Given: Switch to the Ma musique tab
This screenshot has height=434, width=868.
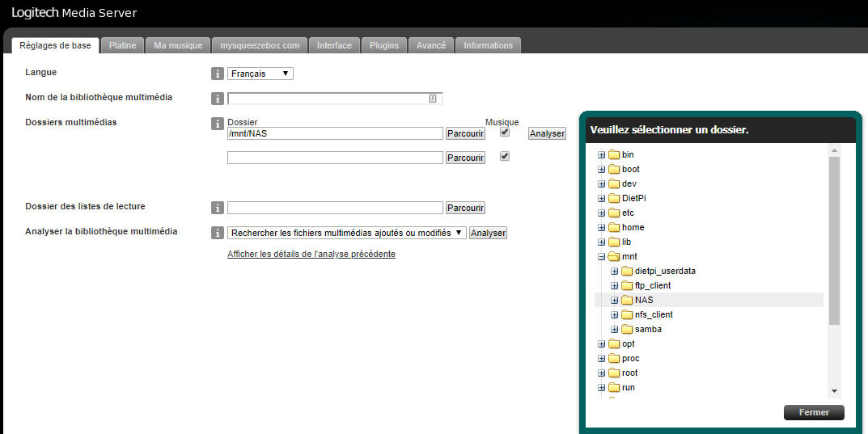Looking at the screenshot, I should [178, 45].
